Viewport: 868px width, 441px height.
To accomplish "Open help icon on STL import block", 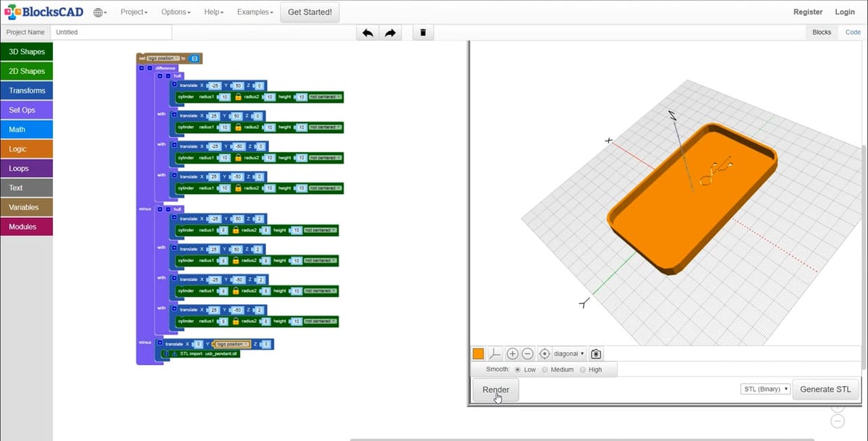I will (x=166, y=353).
